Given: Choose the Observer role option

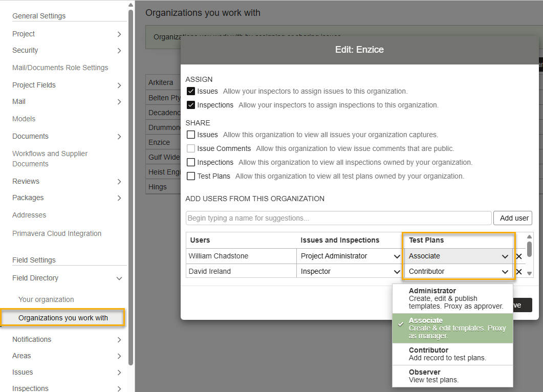Looking at the screenshot, I should [452, 376].
